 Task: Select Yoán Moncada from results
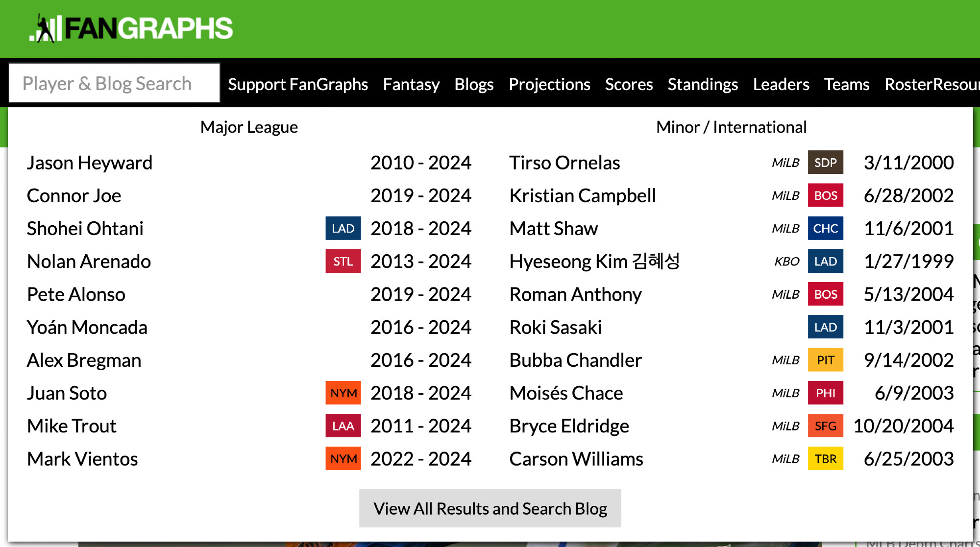point(87,327)
